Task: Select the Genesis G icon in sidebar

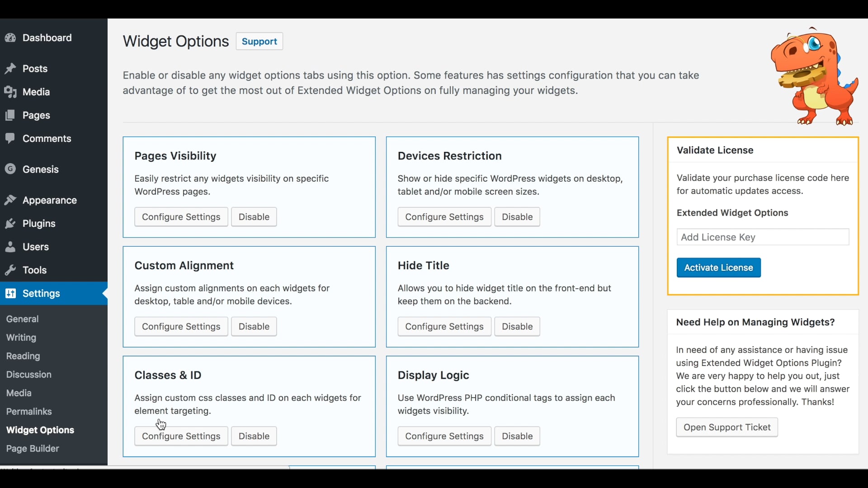Action: tap(10, 169)
